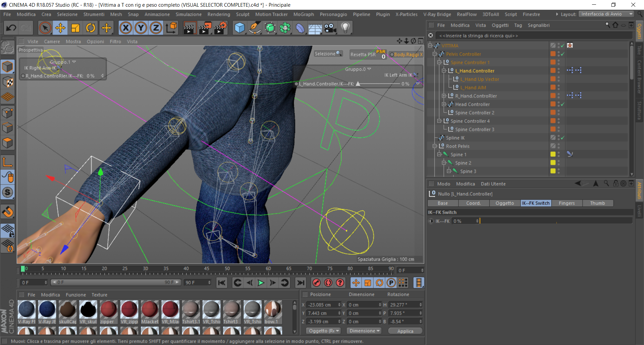The height and width of the screenshot is (345, 644).
Task: Toggle the Z axis lock
Action: click(156, 28)
